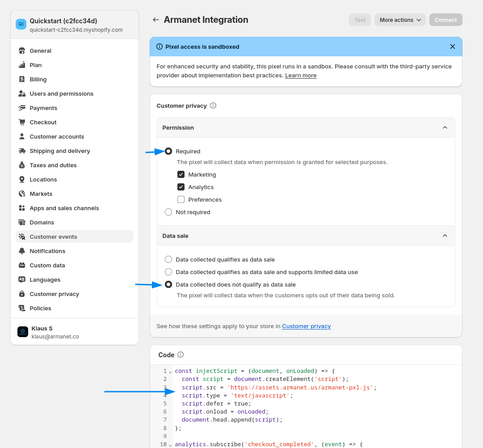Viewport: 483px width, 448px height.
Task: Uncheck the Marketing checkbox
Action: pyautogui.click(x=181, y=174)
